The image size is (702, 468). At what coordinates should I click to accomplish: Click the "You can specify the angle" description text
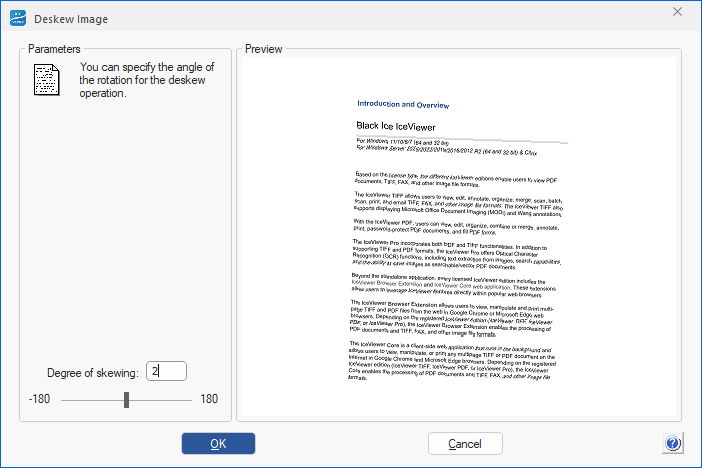pos(147,80)
